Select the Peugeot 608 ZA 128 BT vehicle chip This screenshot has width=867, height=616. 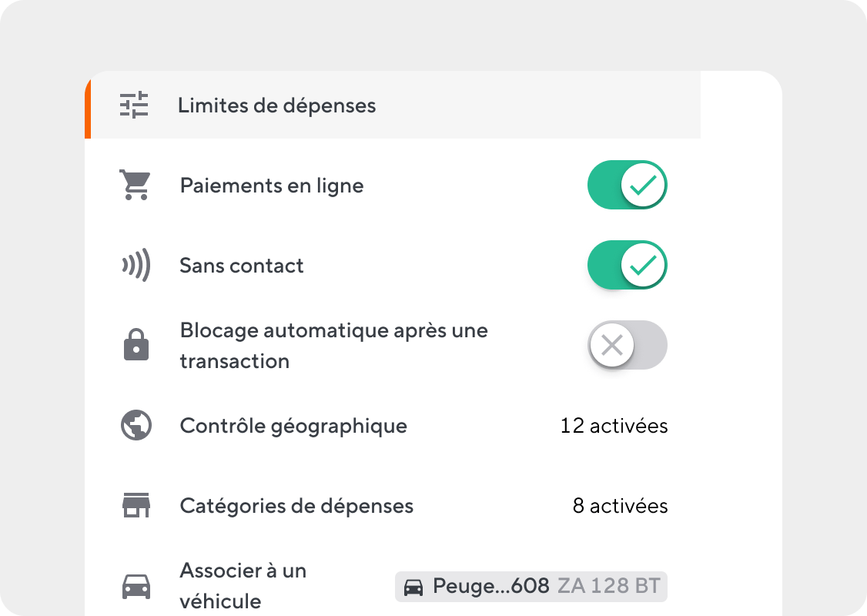[x=531, y=586]
